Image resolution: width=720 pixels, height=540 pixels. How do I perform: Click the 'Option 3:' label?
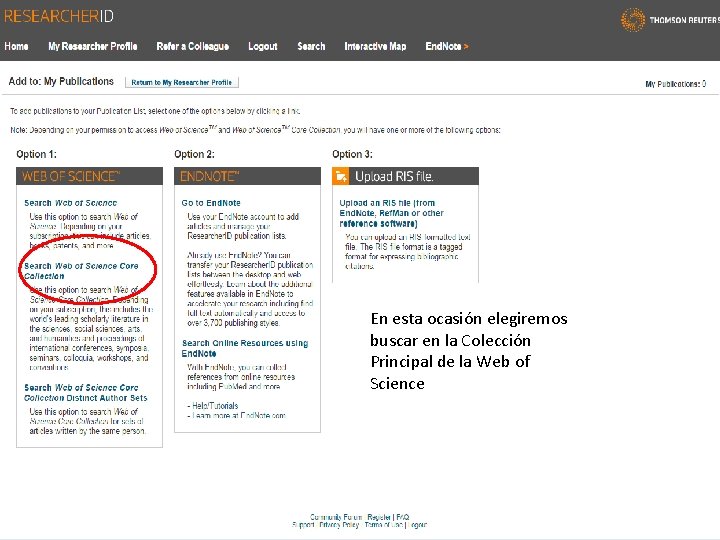click(x=352, y=154)
